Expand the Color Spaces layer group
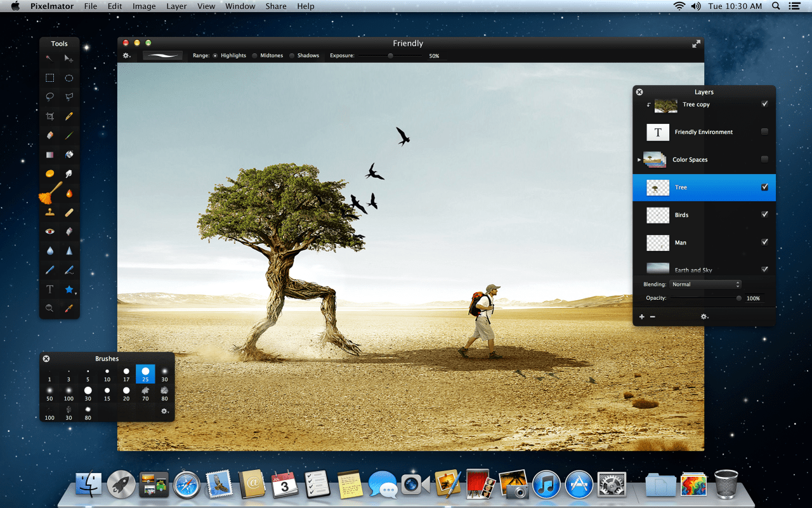 pos(639,160)
